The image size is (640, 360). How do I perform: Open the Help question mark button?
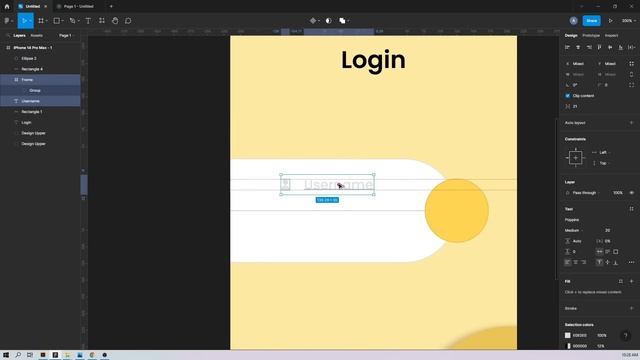[x=625, y=336]
